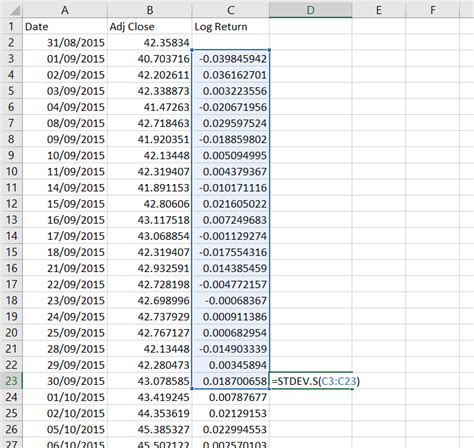
Task: Click date cell 03/09/2015
Action: pyautogui.click(x=65, y=91)
